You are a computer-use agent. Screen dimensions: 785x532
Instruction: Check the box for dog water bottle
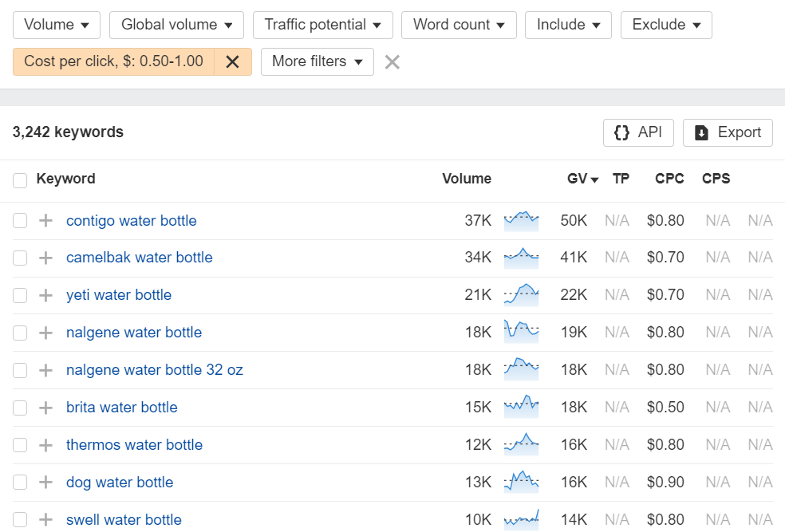[20, 483]
